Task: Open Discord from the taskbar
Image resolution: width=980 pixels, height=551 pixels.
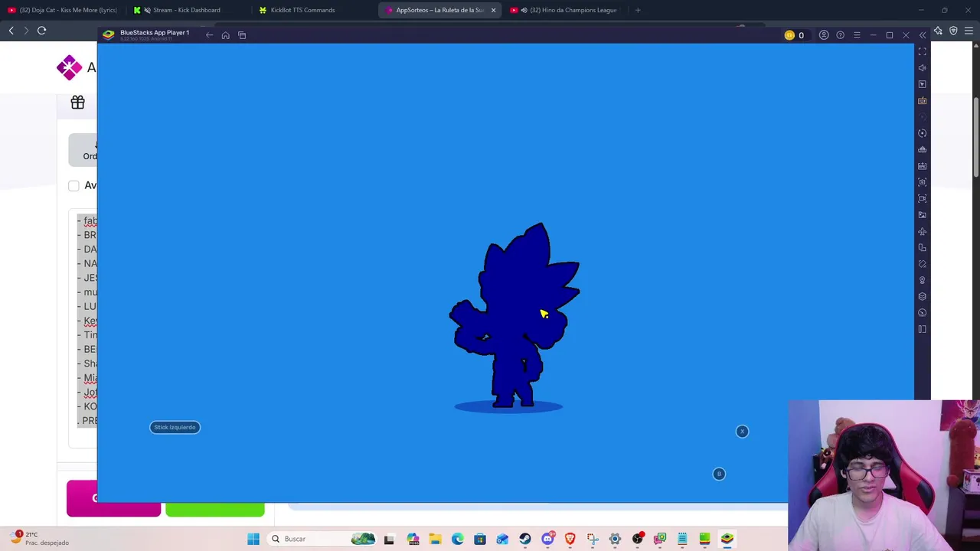Action: pos(547,539)
